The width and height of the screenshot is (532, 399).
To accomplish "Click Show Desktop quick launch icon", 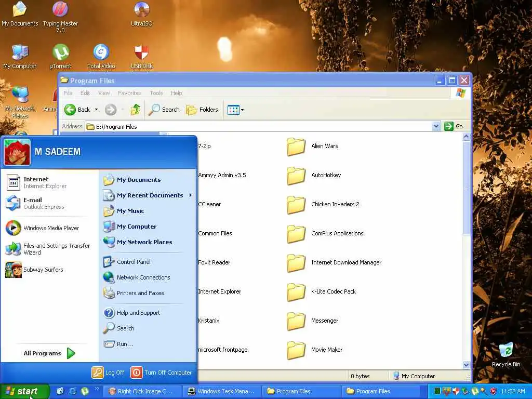I will 60,391.
